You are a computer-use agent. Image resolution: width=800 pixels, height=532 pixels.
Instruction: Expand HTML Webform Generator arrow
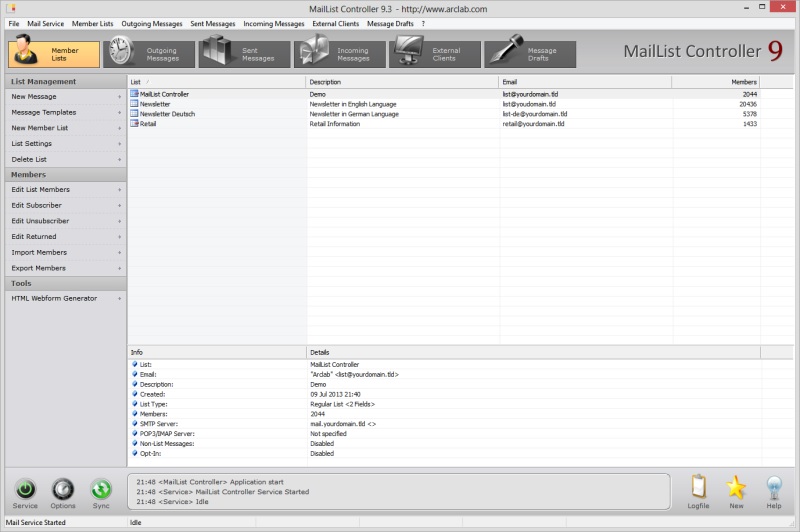(x=120, y=298)
